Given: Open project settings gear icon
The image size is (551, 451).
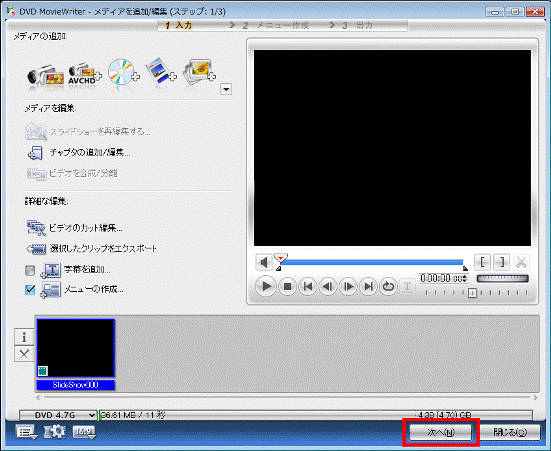Looking at the screenshot, I should click(x=55, y=432).
